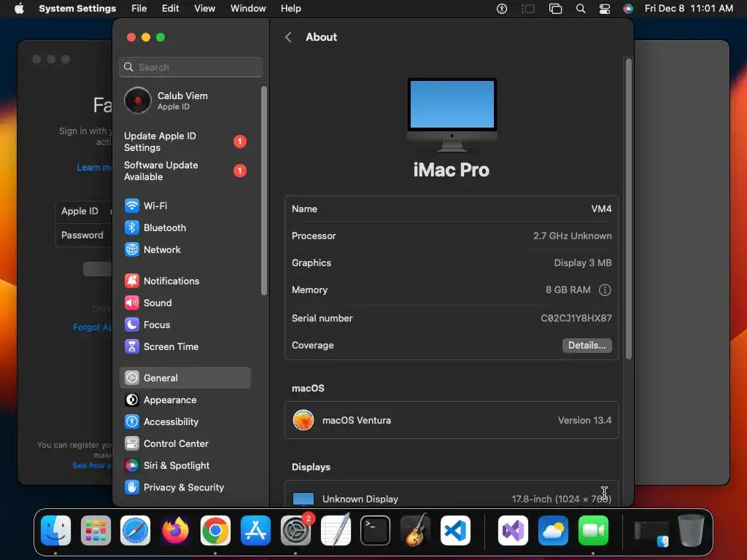The width and height of the screenshot is (747, 560).
Task: Open Spotlight search in menu bar
Action: (x=580, y=9)
